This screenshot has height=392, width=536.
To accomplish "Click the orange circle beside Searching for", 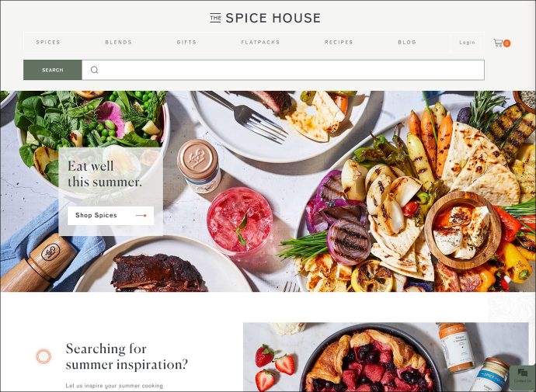I will 44,356.
